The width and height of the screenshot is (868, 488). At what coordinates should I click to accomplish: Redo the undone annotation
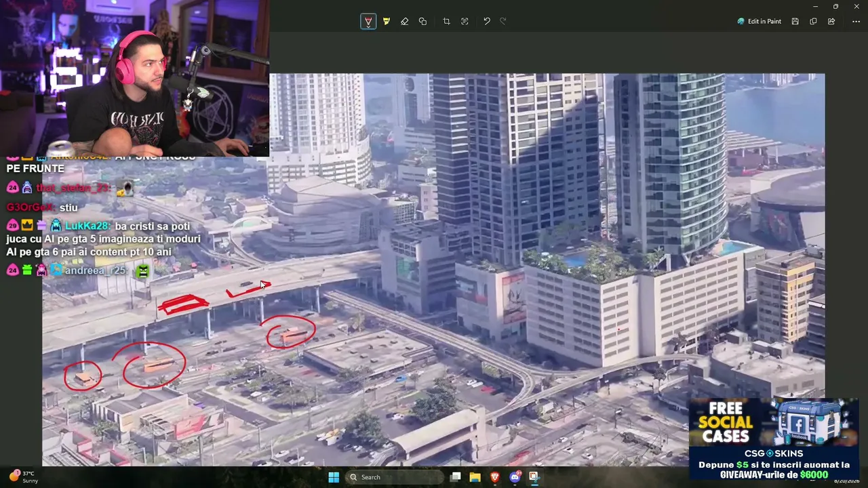(503, 22)
